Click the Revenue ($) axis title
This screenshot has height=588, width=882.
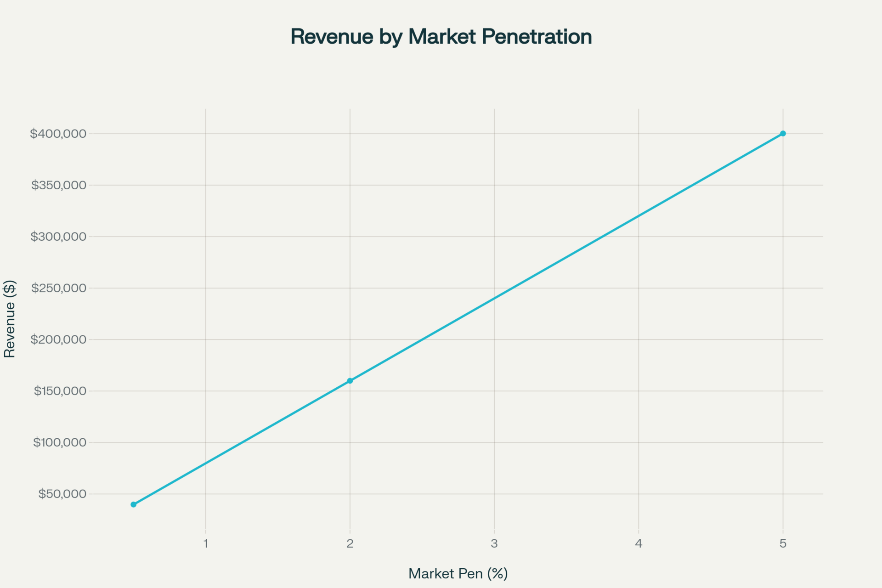click(10, 319)
